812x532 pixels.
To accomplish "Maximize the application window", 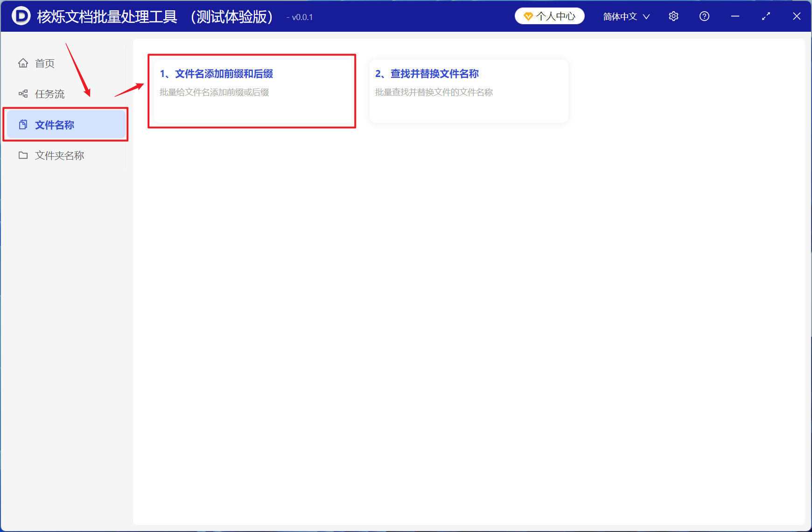I will coord(766,16).
